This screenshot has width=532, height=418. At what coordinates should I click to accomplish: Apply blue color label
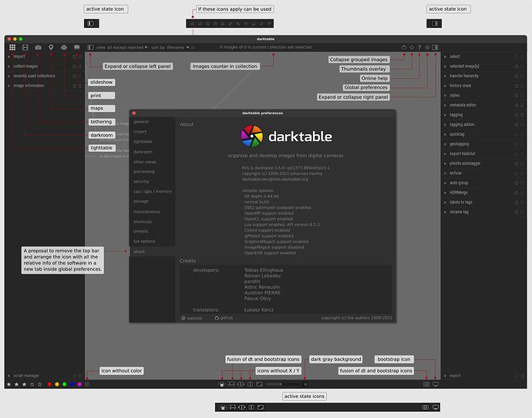coord(72,384)
